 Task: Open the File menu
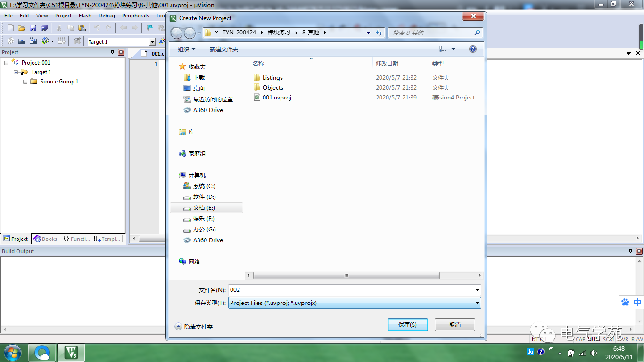(8, 16)
